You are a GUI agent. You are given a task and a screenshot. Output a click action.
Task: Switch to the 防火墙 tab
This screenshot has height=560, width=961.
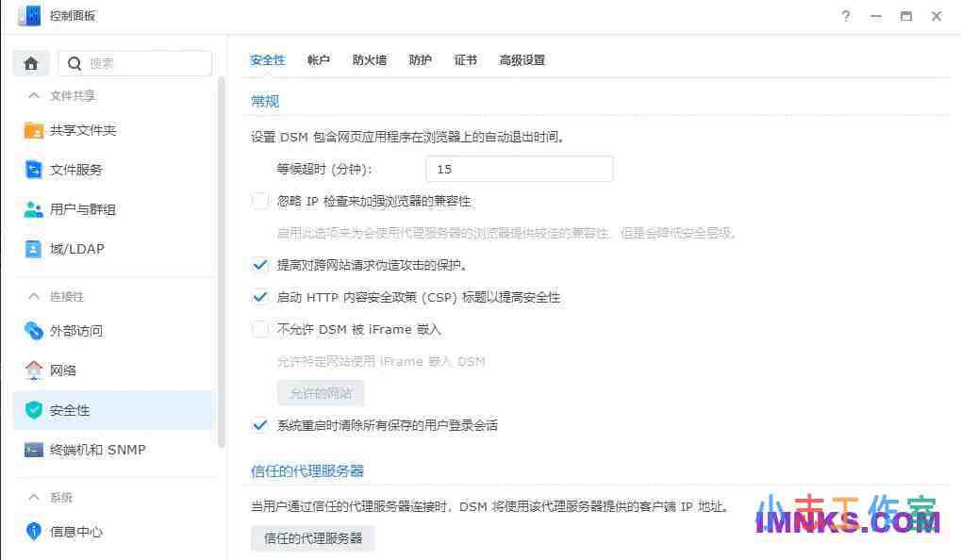[x=369, y=59]
